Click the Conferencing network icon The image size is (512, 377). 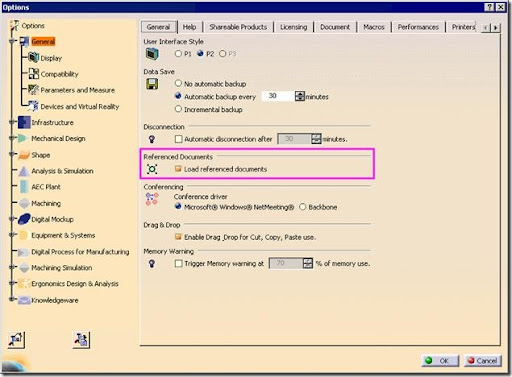click(152, 199)
